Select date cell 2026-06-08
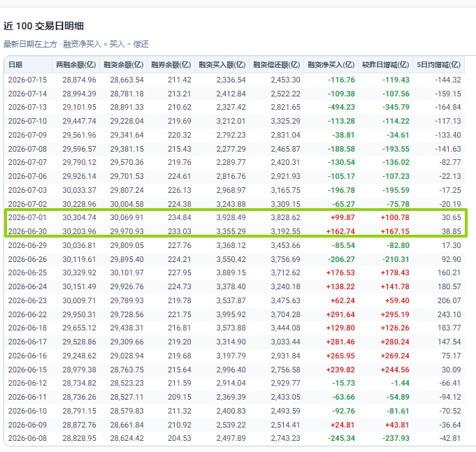 [28, 438]
